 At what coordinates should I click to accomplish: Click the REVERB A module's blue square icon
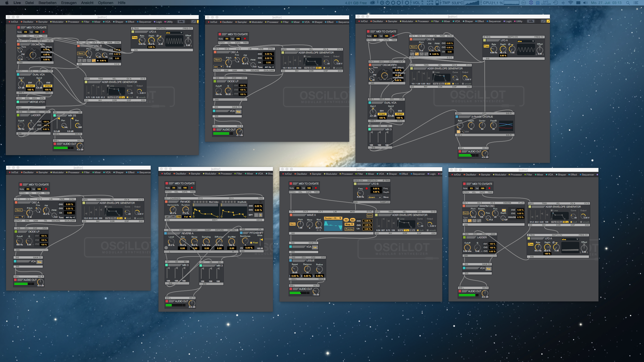pos(166,233)
